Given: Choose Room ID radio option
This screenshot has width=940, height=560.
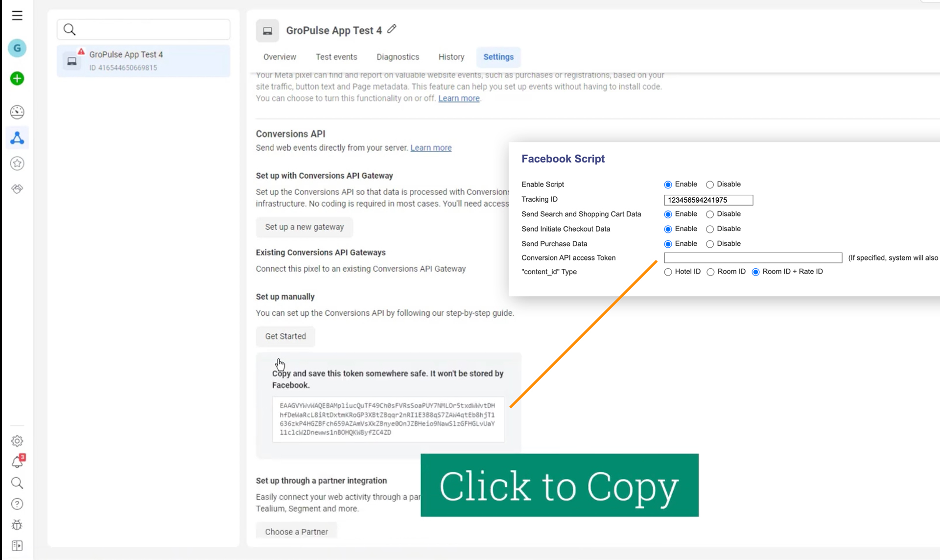Looking at the screenshot, I should click(710, 272).
